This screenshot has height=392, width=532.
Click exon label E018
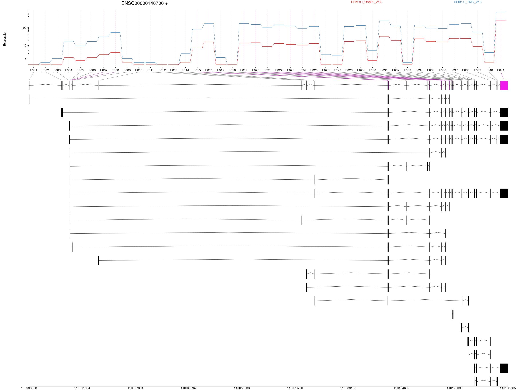232,70
